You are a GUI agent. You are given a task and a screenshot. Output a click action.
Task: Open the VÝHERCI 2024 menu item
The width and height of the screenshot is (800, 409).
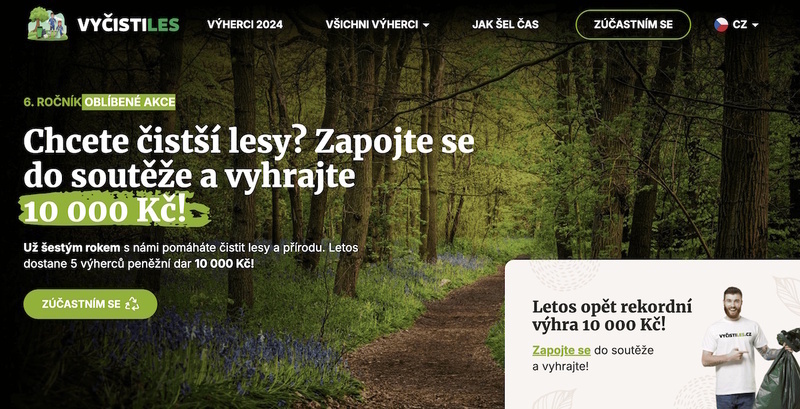[x=245, y=24]
